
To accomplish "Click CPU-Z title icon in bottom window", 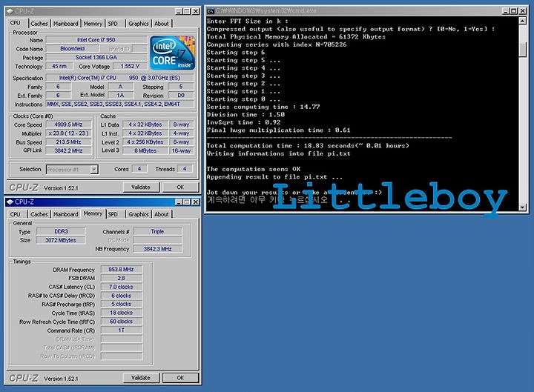I will coord(10,202).
